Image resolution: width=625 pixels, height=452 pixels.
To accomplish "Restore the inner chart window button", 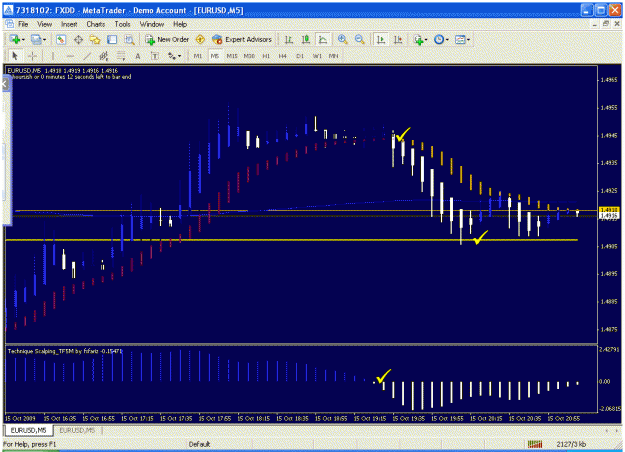I will click(606, 24).
